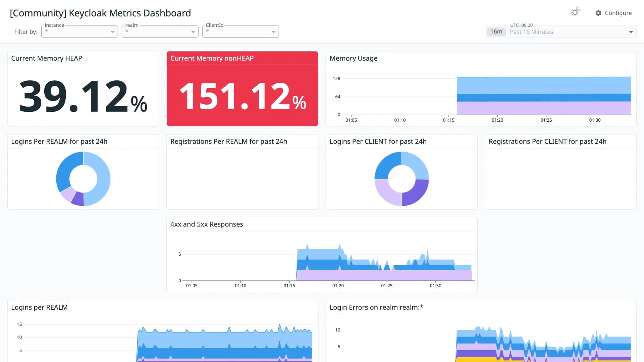Screen dimensions: 644x362
Task: Click the Registrations Per REALM for past 24h title
Action: pos(229,141)
